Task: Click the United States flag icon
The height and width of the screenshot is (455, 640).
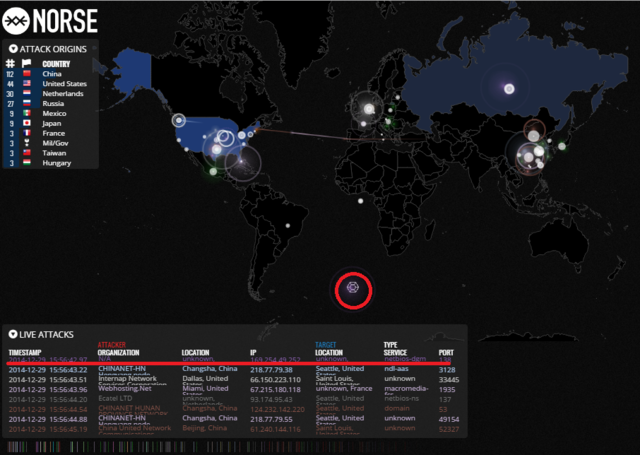Action: [27, 83]
